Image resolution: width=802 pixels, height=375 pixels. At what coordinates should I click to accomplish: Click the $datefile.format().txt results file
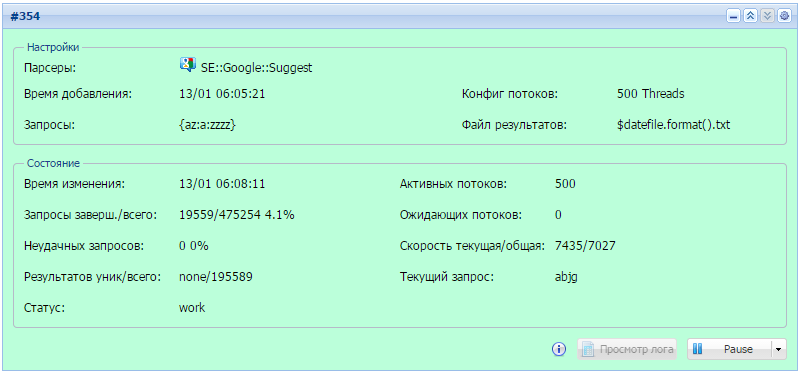tap(674, 125)
